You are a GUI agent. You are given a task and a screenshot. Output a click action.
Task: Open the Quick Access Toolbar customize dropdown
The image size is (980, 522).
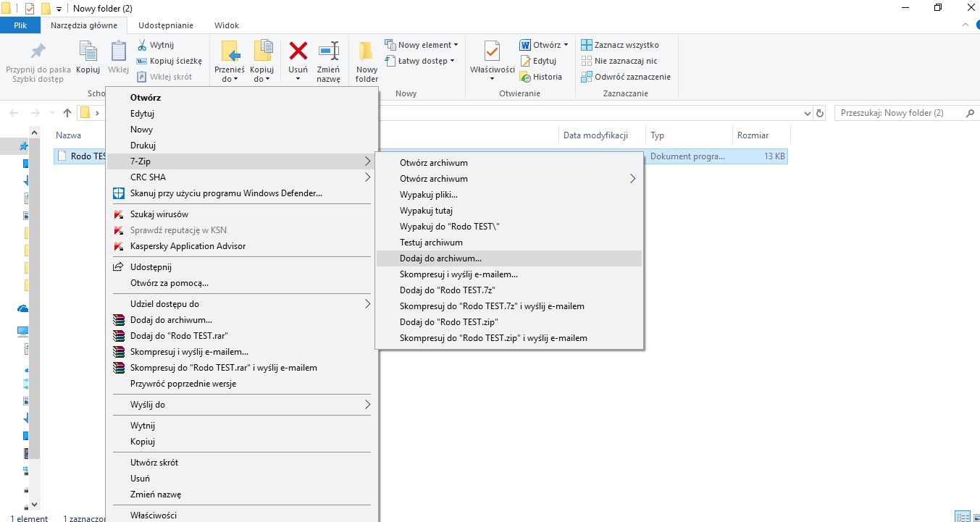(x=59, y=9)
